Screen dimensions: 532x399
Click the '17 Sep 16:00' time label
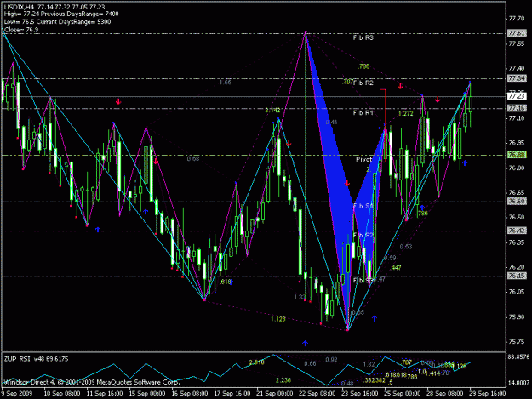click(x=232, y=394)
